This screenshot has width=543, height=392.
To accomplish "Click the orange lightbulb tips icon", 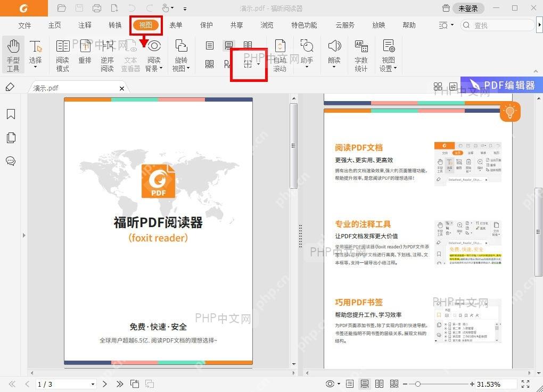I will 510,112.
